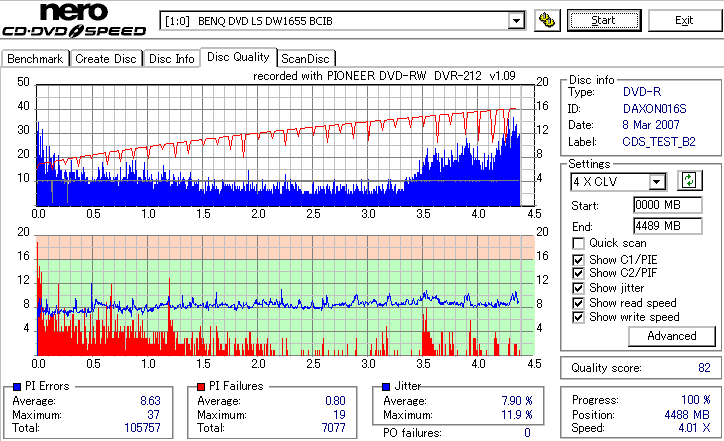The image size is (724, 441).
Task: Click the drive options icon with the yellow chain
Action: (x=547, y=20)
